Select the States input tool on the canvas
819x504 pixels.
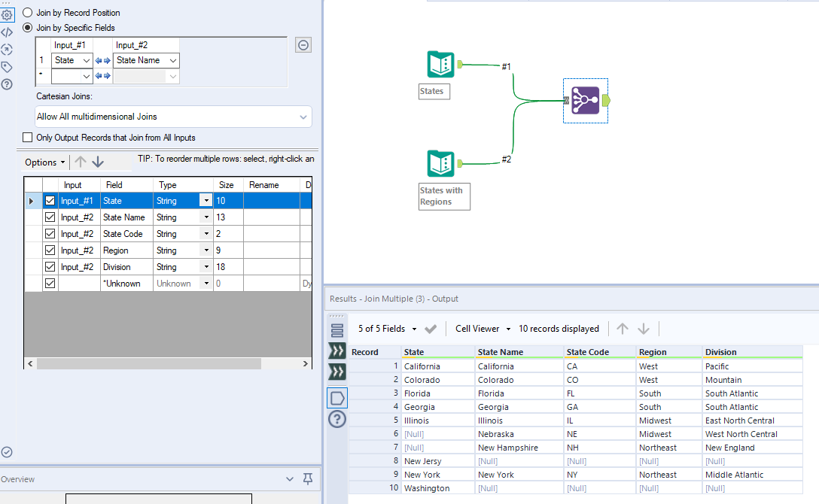pos(440,64)
